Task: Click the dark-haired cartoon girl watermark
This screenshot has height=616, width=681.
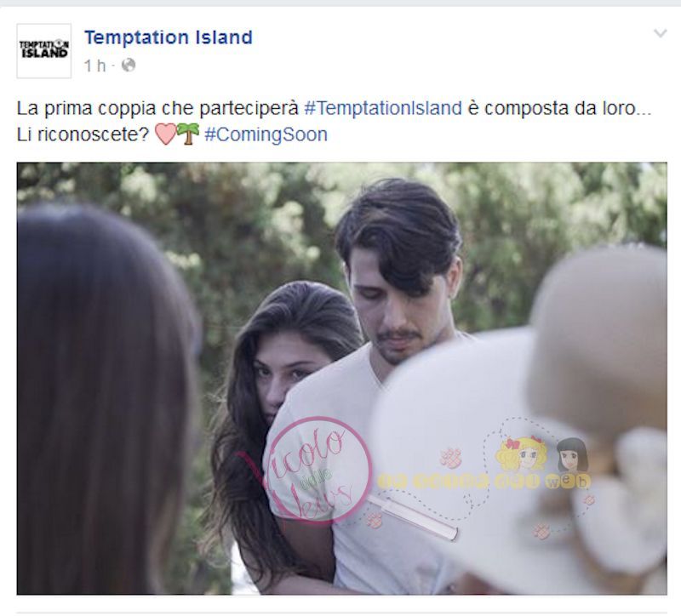Action: pyautogui.click(x=572, y=455)
